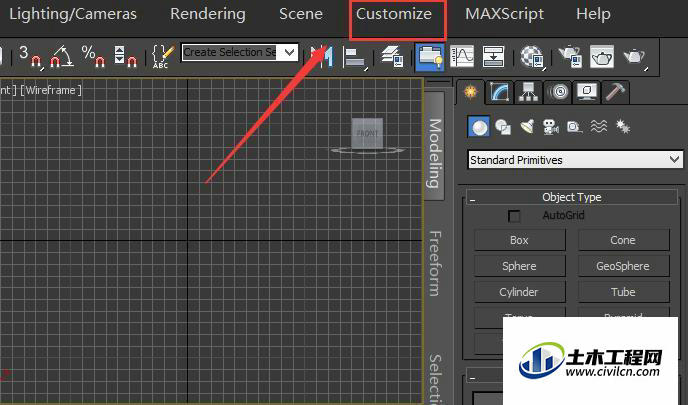Select the Cameras category icon
Viewport: 688px width, 405px height.
551,127
